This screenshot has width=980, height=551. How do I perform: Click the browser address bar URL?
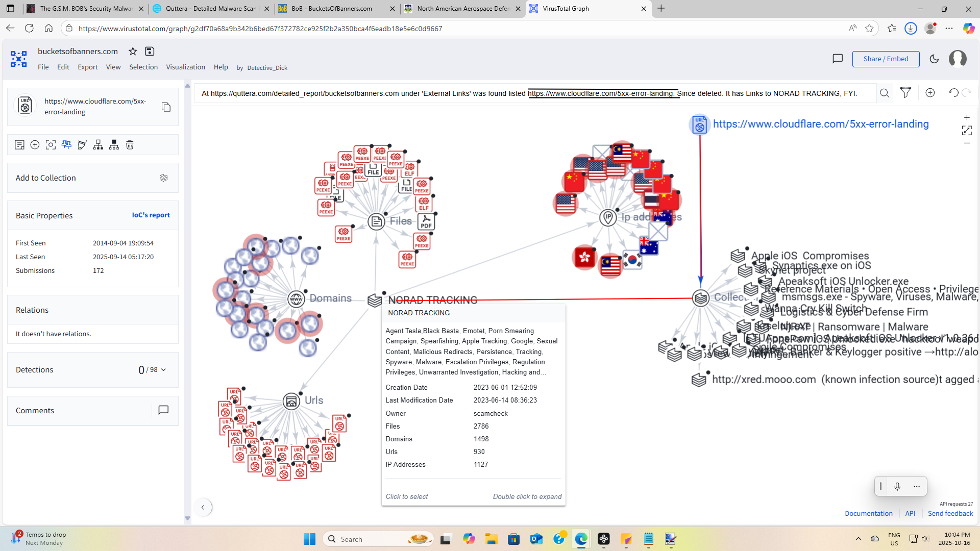click(260, 29)
